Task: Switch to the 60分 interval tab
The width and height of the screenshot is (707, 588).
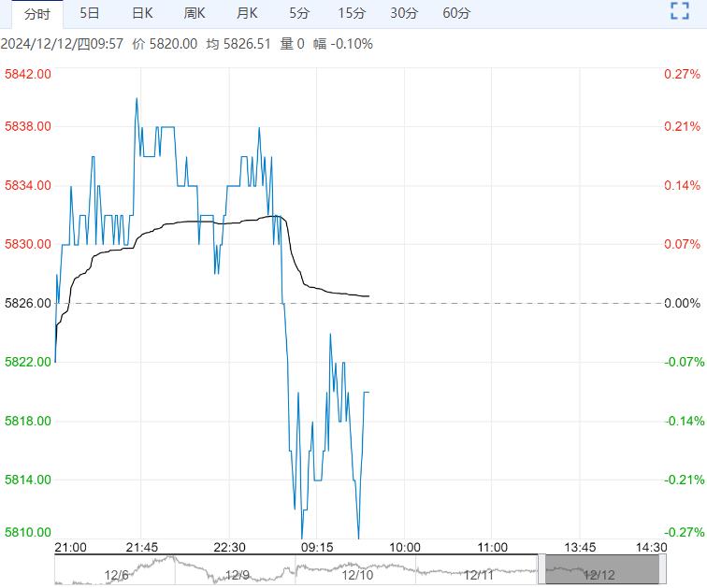Action: coord(456,13)
